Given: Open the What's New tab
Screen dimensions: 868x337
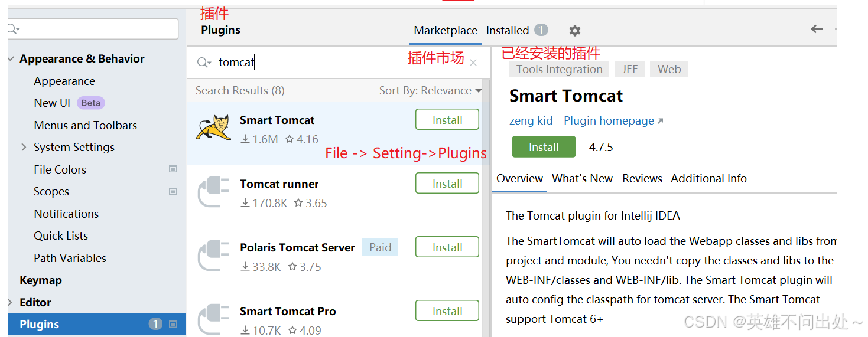Looking at the screenshot, I should click(x=582, y=178).
